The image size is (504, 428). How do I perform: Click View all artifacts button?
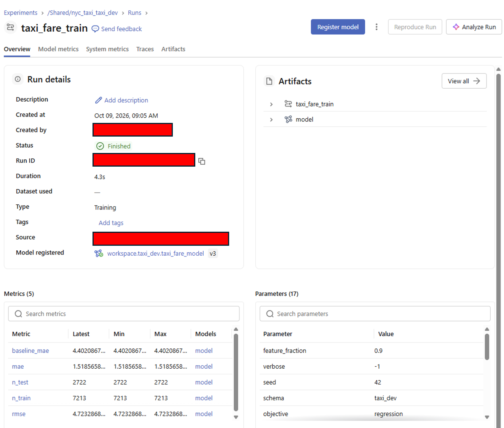pos(464,81)
